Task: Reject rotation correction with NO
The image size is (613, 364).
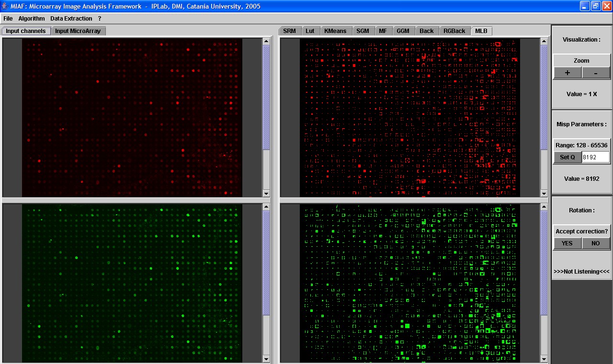Action: (x=596, y=243)
